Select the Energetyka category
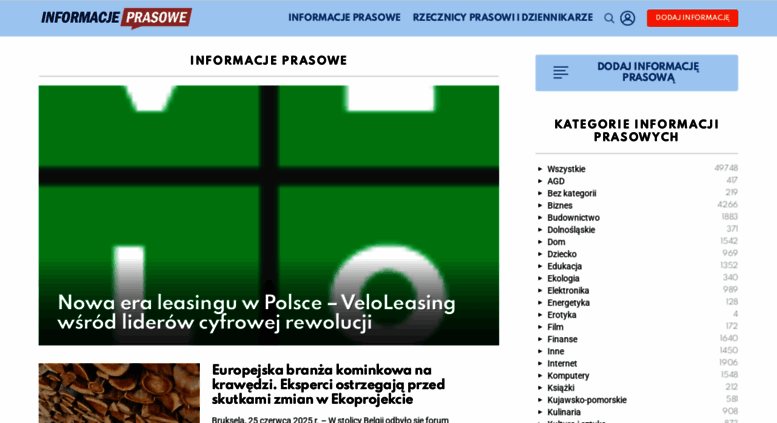 [568, 303]
